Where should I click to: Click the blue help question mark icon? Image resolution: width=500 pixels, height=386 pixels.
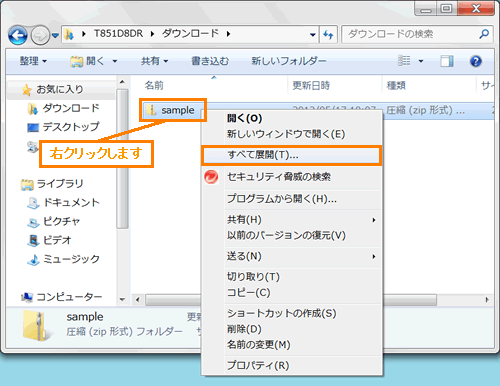pyautogui.click(x=476, y=61)
